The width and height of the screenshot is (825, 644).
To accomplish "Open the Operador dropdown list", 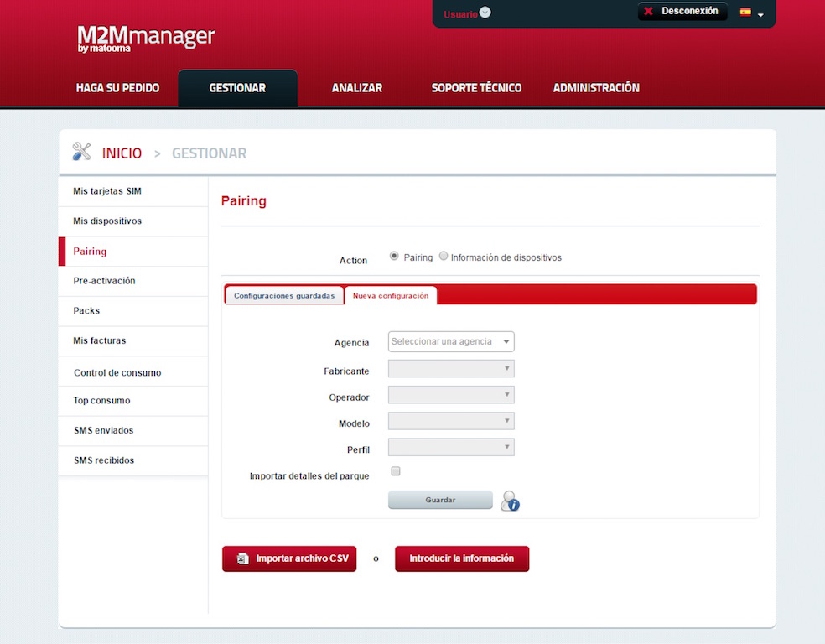I will pyautogui.click(x=451, y=395).
